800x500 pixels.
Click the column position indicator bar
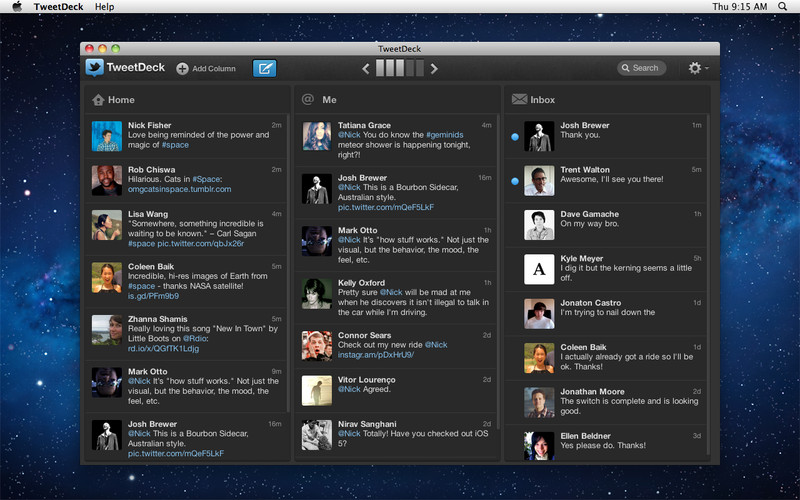pos(400,69)
